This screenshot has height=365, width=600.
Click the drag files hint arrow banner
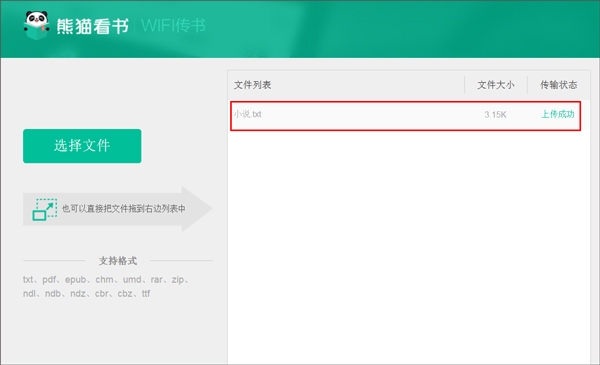coord(117,209)
